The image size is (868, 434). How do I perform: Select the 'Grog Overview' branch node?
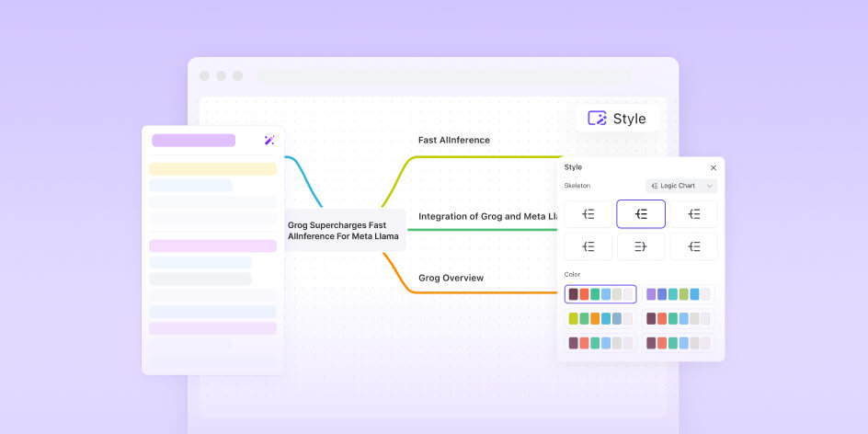pyautogui.click(x=451, y=278)
